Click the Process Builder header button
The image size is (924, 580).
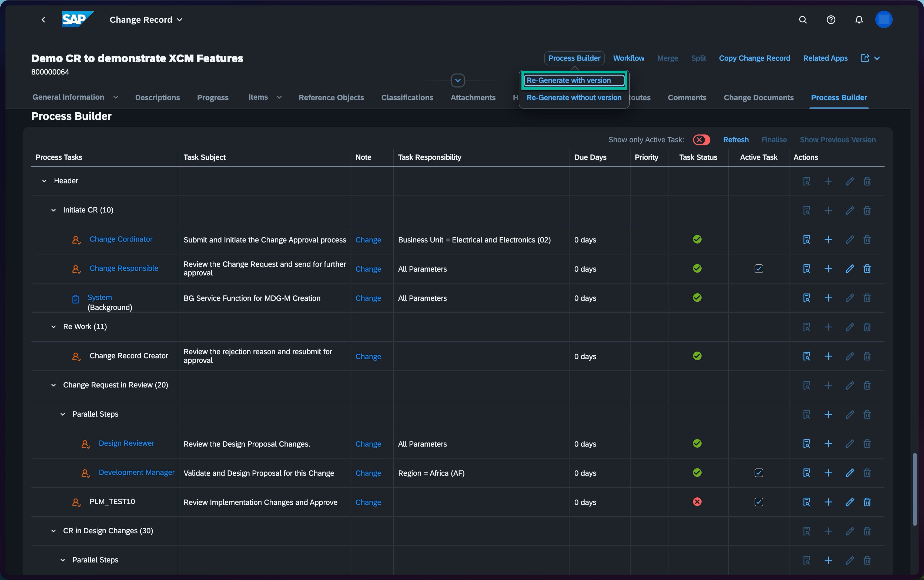tap(574, 58)
